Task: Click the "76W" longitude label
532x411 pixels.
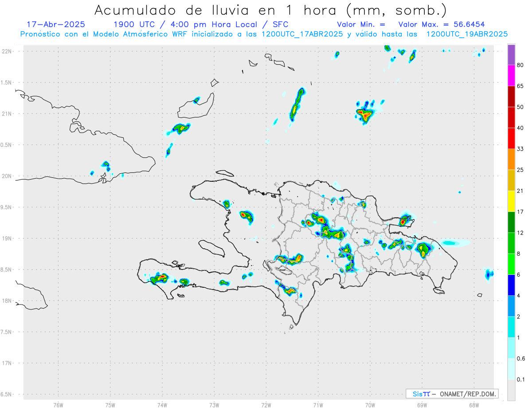Action: 58,404
